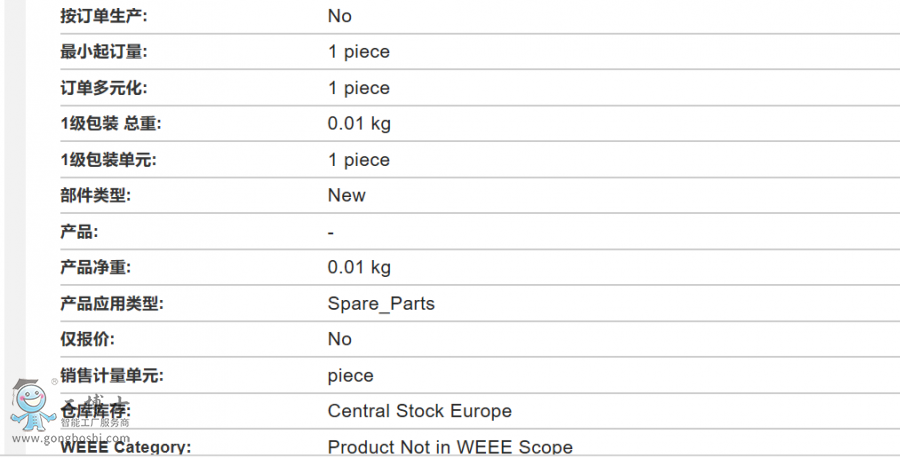Click the gongboshi robot mascot logo
This screenshot has width=900, height=458.
tap(33, 405)
